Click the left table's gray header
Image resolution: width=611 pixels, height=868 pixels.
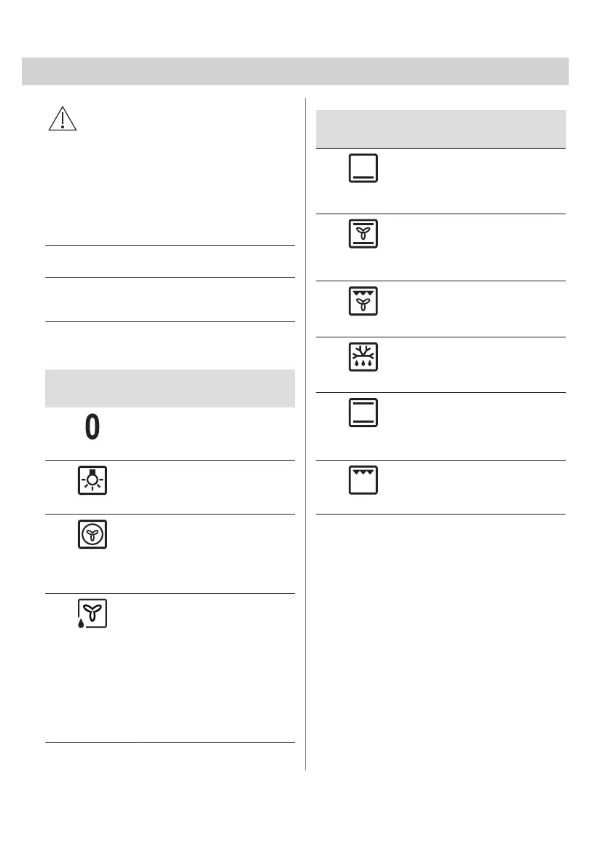pos(170,388)
